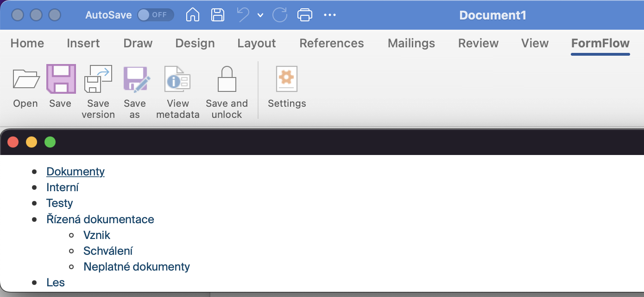Viewport: 644px width, 297px height.
Task: Switch to the References tab
Action: [x=332, y=43]
